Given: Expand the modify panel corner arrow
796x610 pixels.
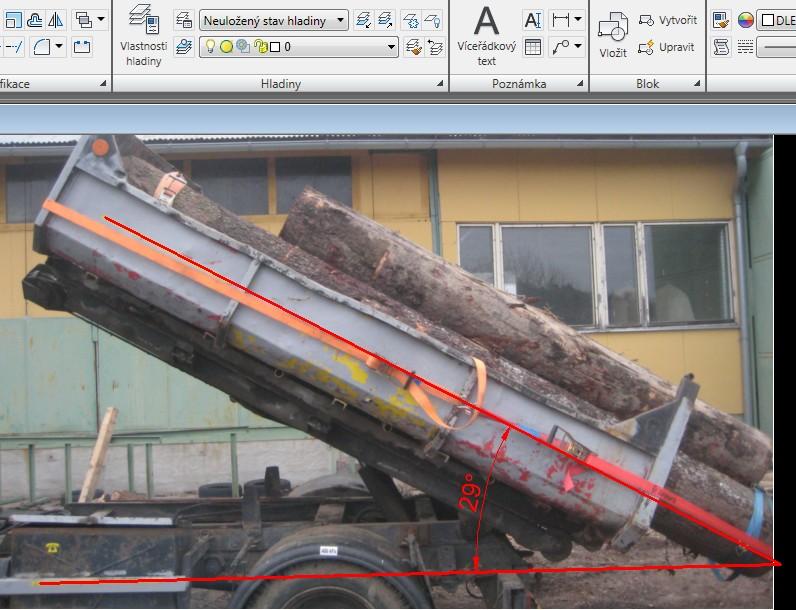Looking at the screenshot, I should pos(103,83).
